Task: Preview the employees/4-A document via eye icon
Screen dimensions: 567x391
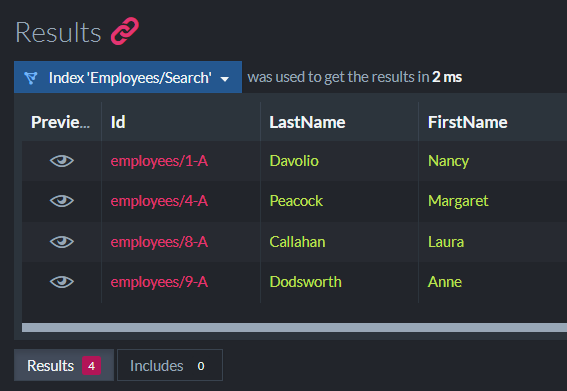Action: point(62,201)
